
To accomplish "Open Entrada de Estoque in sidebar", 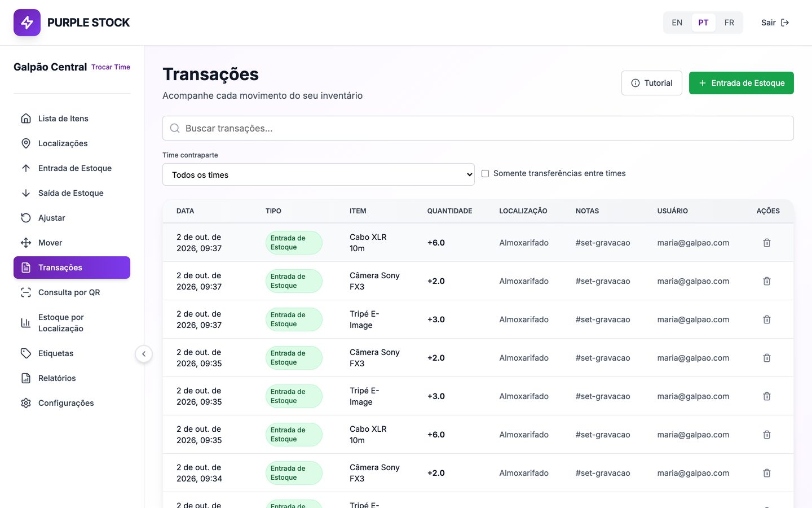I will click(x=72, y=168).
